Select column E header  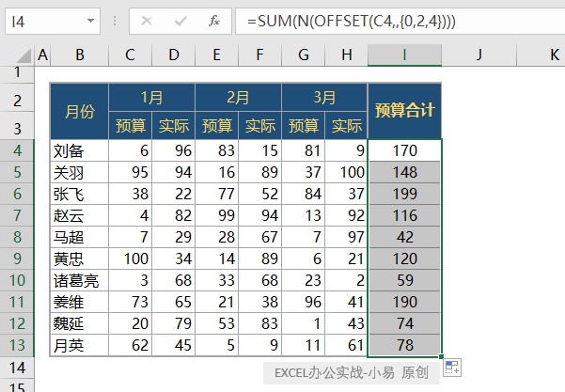click(x=216, y=55)
